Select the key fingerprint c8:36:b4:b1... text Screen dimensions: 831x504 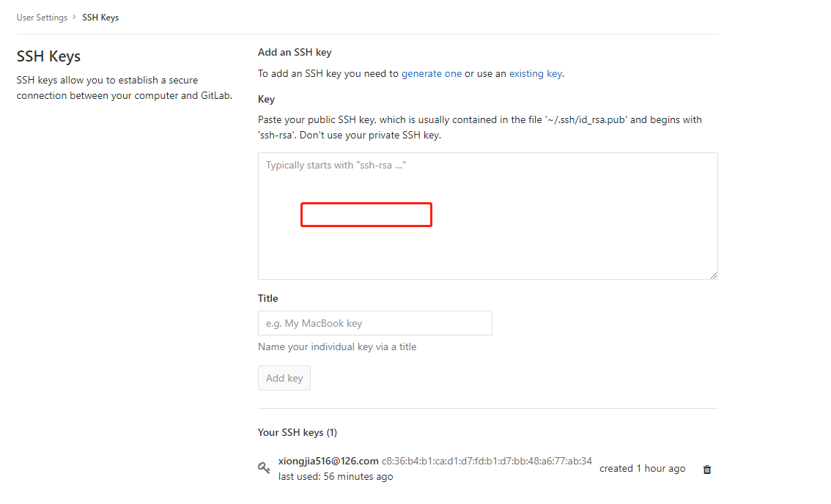pyautogui.click(x=487, y=461)
